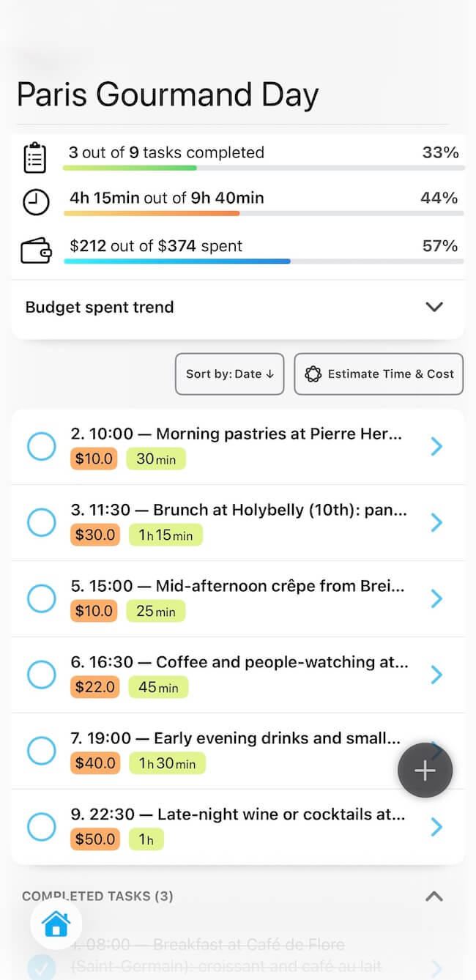The height and width of the screenshot is (980, 476).
Task: Mark the late-night wine task complete
Action: coord(42,827)
